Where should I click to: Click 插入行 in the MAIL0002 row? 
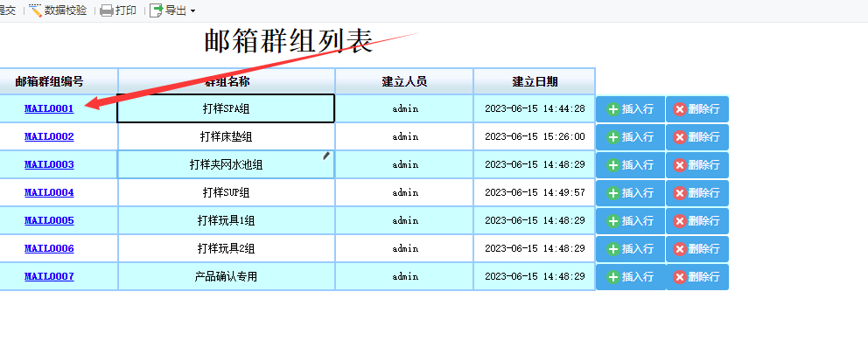(x=630, y=137)
